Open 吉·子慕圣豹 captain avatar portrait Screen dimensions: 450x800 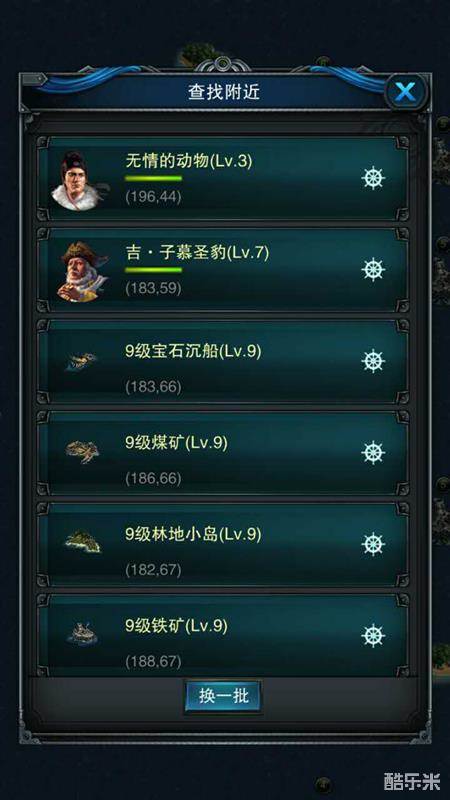[83, 271]
